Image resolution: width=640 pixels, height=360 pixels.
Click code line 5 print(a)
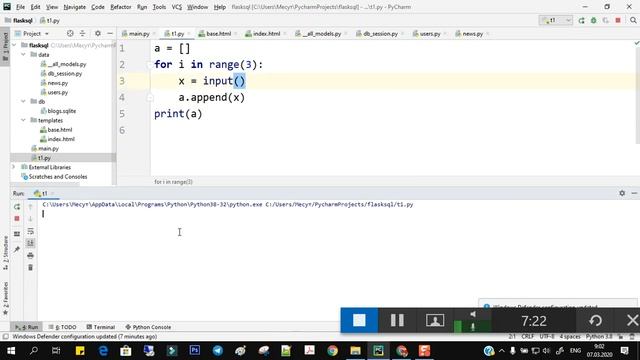(178, 114)
